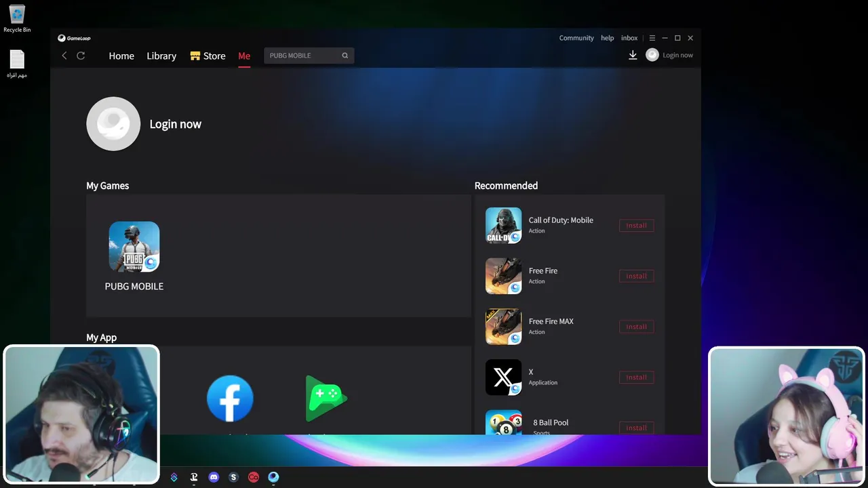This screenshot has height=488, width=868.
Task: Install 8 Ball Pool
Action: (x=636, y=428)
